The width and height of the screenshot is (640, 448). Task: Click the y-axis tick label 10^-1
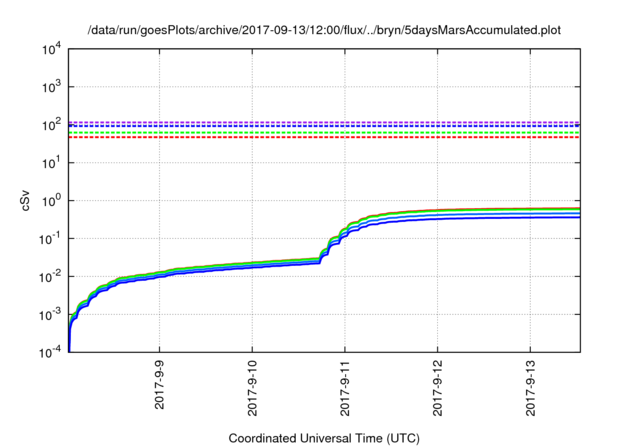click(50, 239)
